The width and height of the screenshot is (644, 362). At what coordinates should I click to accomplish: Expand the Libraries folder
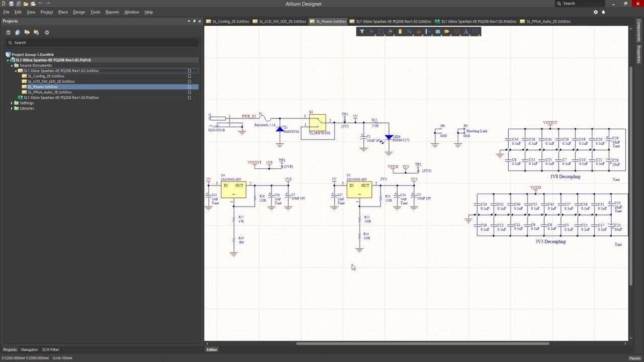click(12, 108)
